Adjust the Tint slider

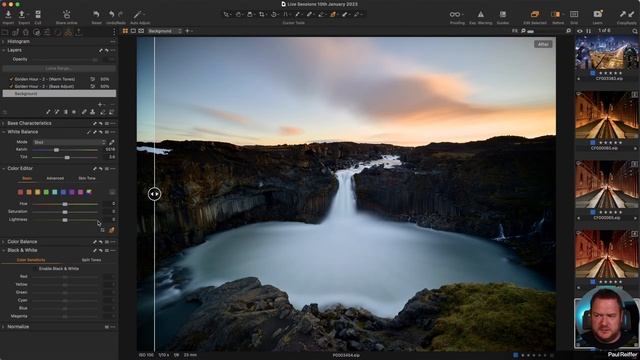67,157
